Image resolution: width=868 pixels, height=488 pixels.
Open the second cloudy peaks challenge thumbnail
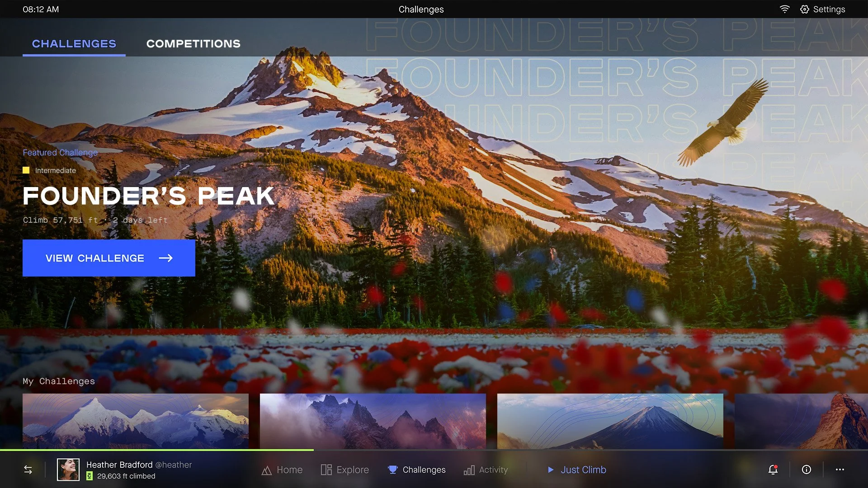[x=373, y=421]
